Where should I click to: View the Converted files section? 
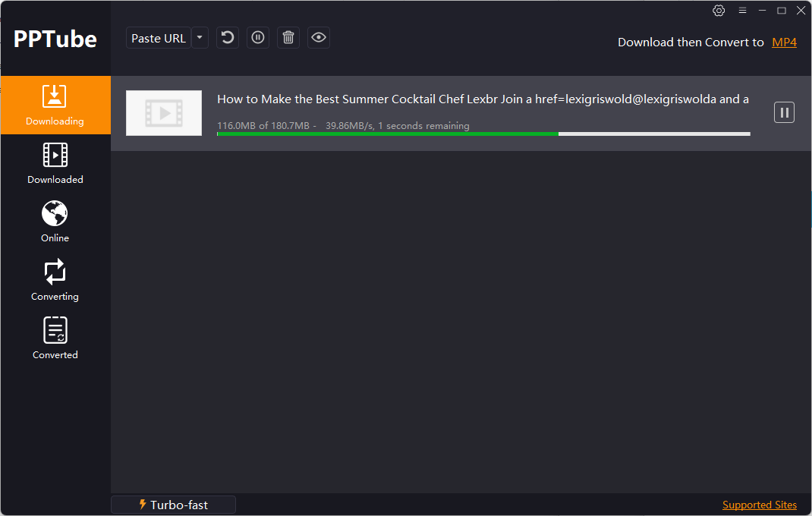click(55, 338)
